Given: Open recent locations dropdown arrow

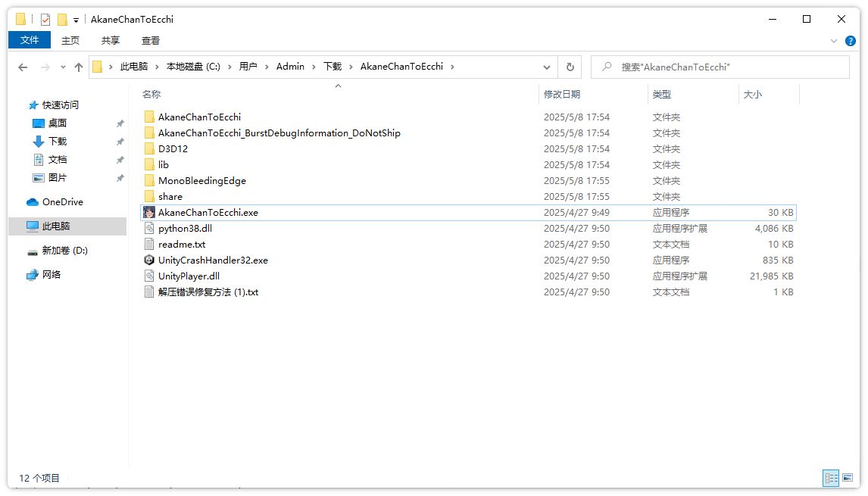Looking at the screenshot, I should pyautogui.click(x=63, y=67).
